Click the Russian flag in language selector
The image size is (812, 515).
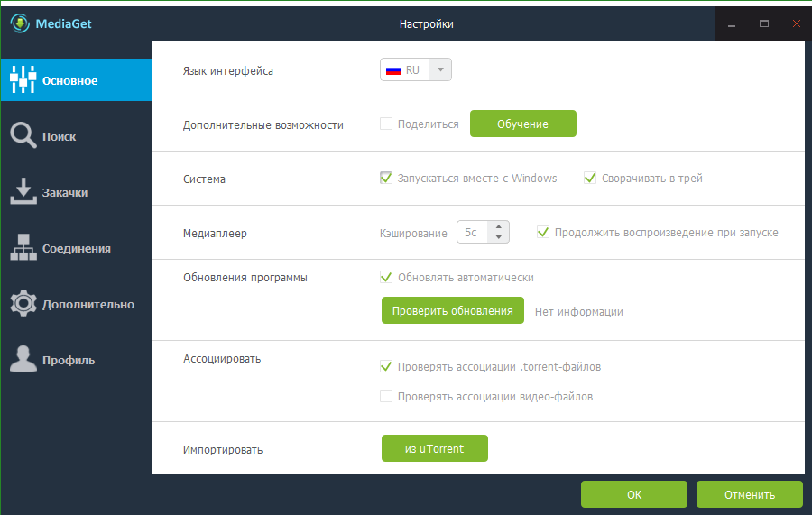click(x=393, y=70)
